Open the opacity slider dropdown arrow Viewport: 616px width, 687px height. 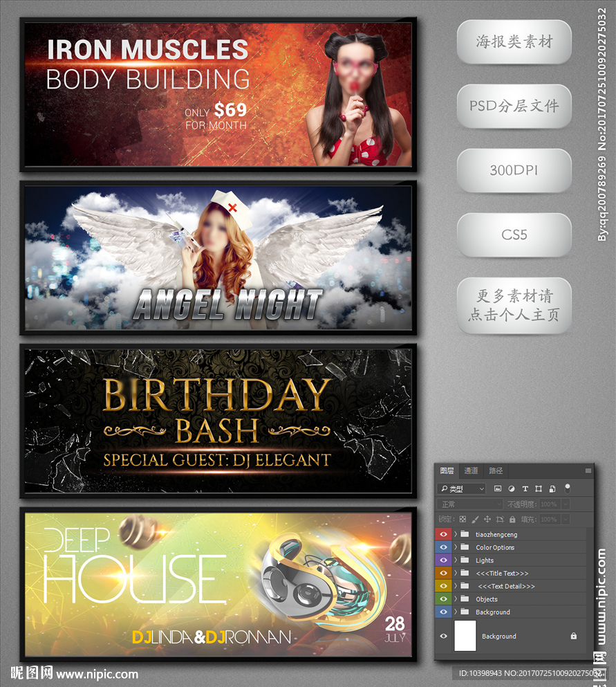[566, 504]
